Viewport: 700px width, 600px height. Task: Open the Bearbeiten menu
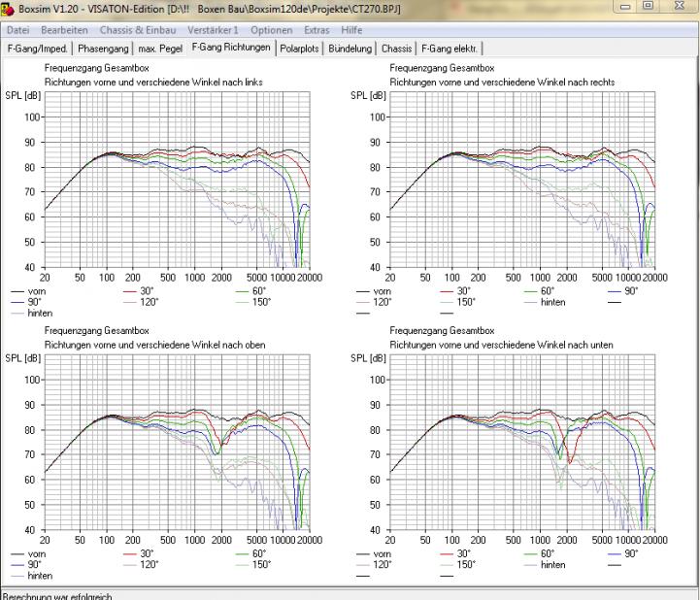[x=64, y=30]
